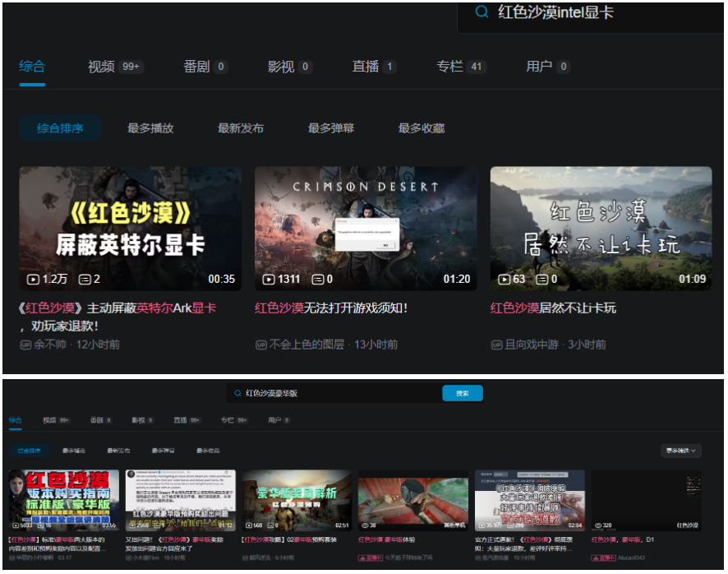
Task: Open uploader 不会上色的图层's profile
Action: pyautogui.click(x=306, y=345)
